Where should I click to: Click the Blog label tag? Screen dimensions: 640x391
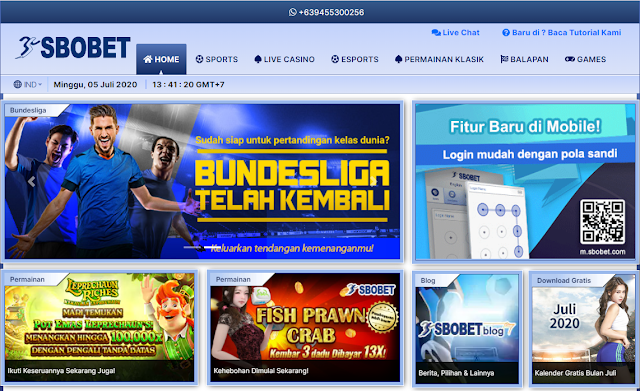427,280
